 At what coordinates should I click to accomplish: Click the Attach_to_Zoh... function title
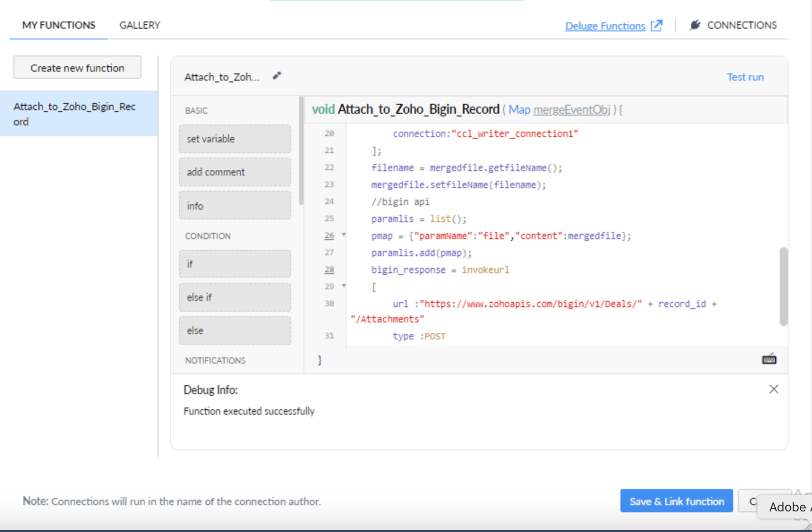[x=222, y=77]
